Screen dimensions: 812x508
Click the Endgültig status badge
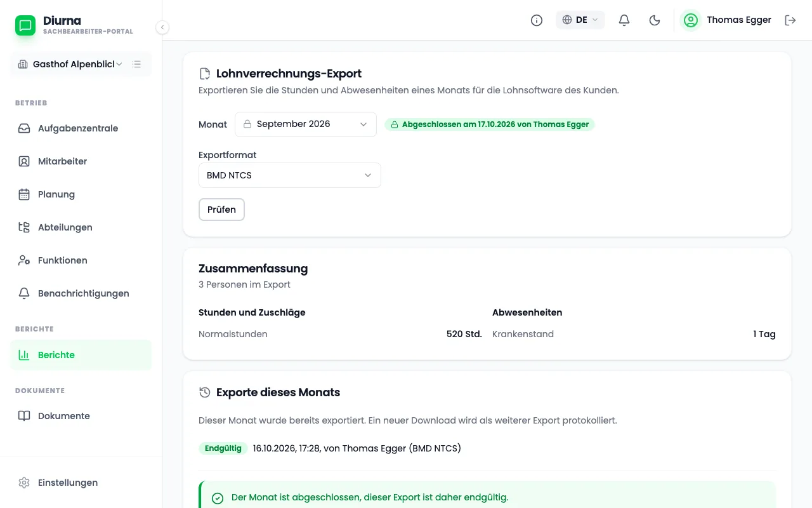coord(223,448)
